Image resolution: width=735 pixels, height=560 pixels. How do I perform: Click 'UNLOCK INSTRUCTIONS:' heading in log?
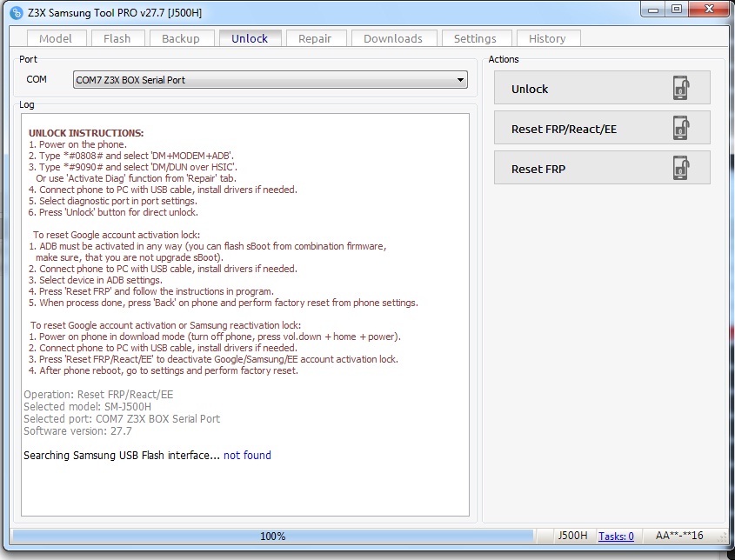pos(86,133)
